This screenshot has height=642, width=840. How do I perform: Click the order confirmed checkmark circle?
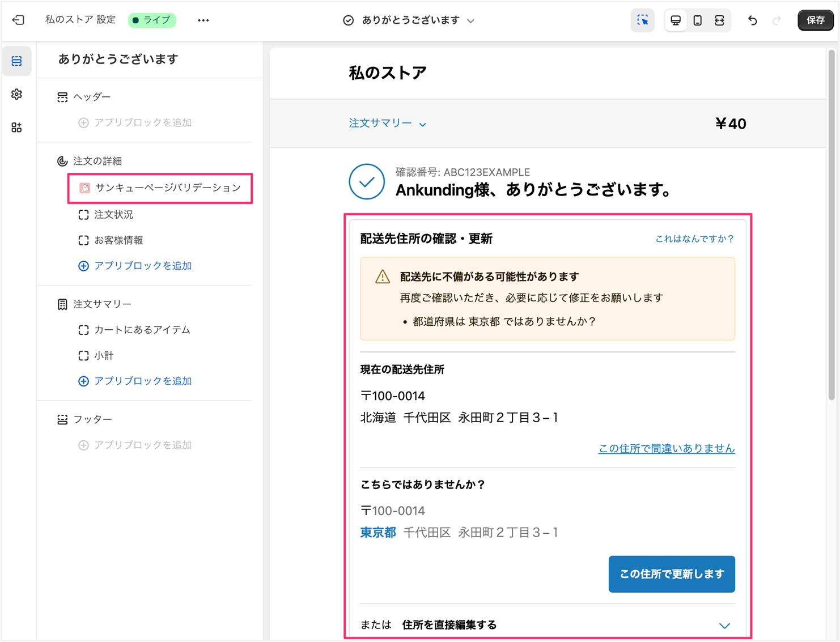point(367,182)
